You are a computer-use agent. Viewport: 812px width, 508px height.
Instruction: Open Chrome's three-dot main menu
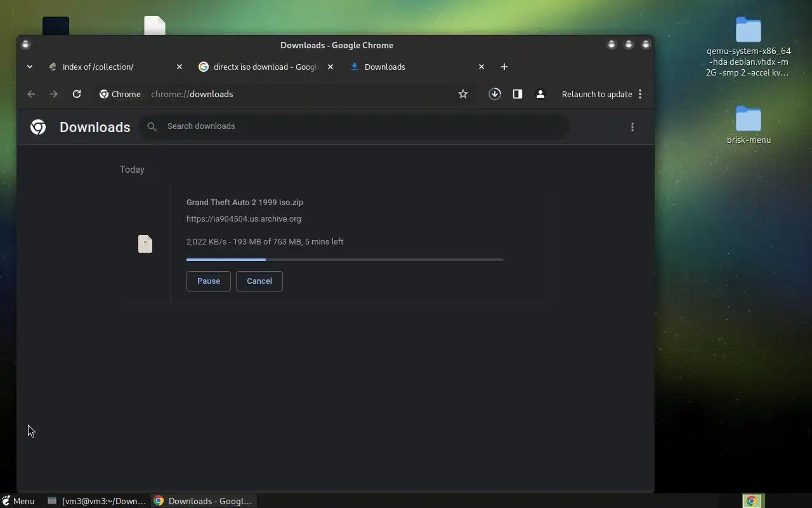[640, 94]
